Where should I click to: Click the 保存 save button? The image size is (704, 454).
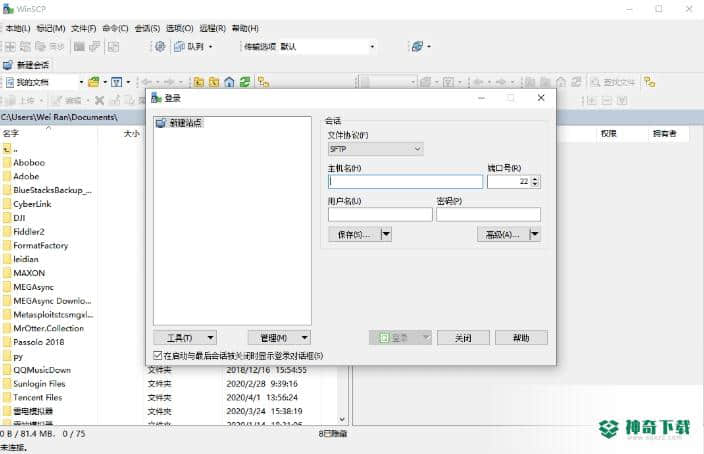pyautogui.click(x=354, y=234)
